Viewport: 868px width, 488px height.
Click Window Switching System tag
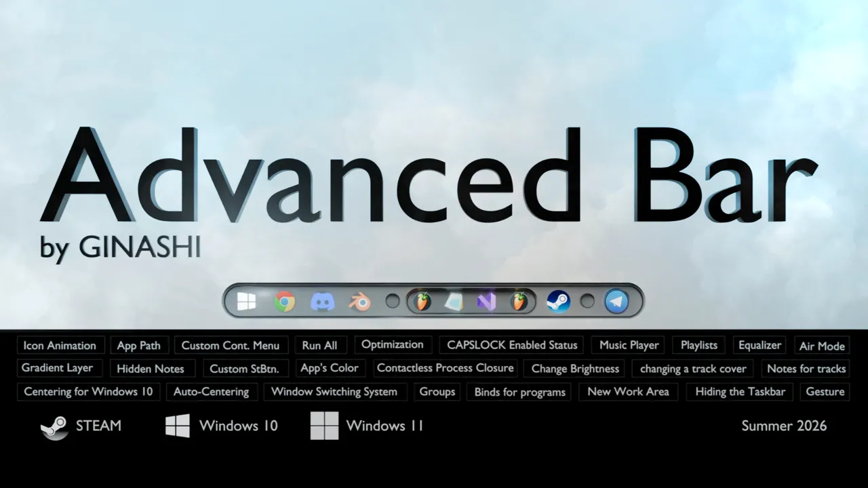(x=334, y=391)
